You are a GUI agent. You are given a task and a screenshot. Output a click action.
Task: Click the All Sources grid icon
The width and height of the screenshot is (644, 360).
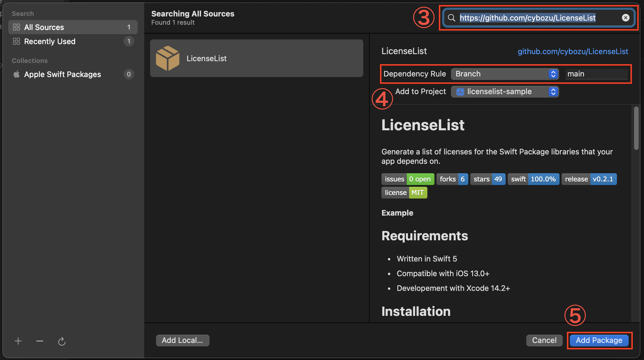[16, 27]
